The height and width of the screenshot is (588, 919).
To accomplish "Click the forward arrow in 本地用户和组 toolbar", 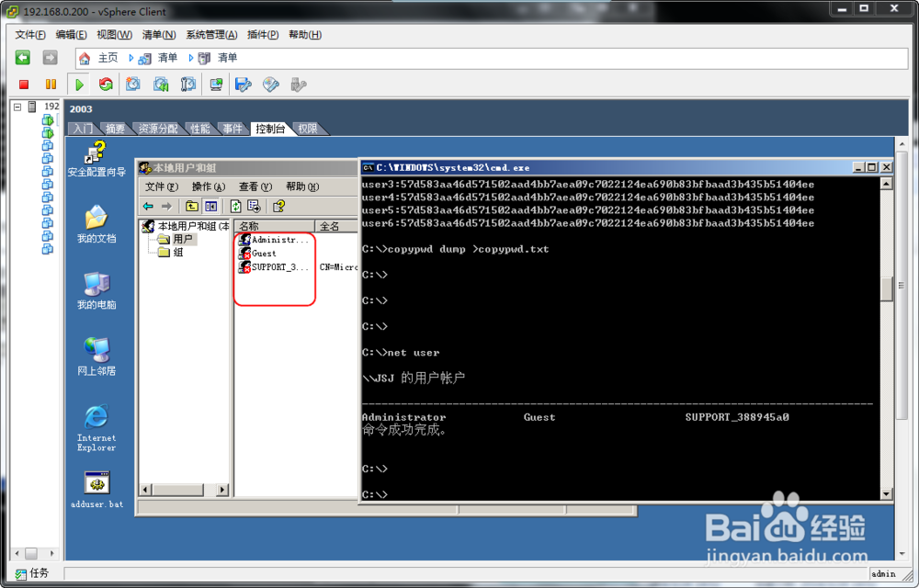I will pyautogui.click(x=167, y=206).
